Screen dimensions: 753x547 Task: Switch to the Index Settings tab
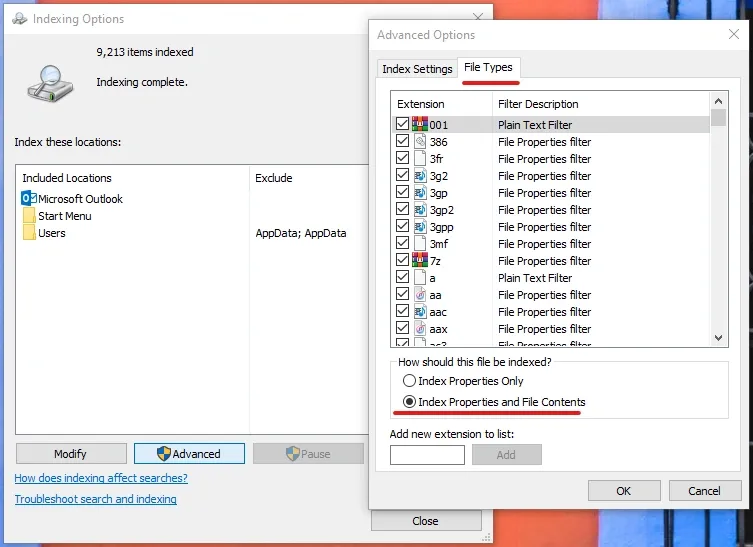[x=417, y=69]
